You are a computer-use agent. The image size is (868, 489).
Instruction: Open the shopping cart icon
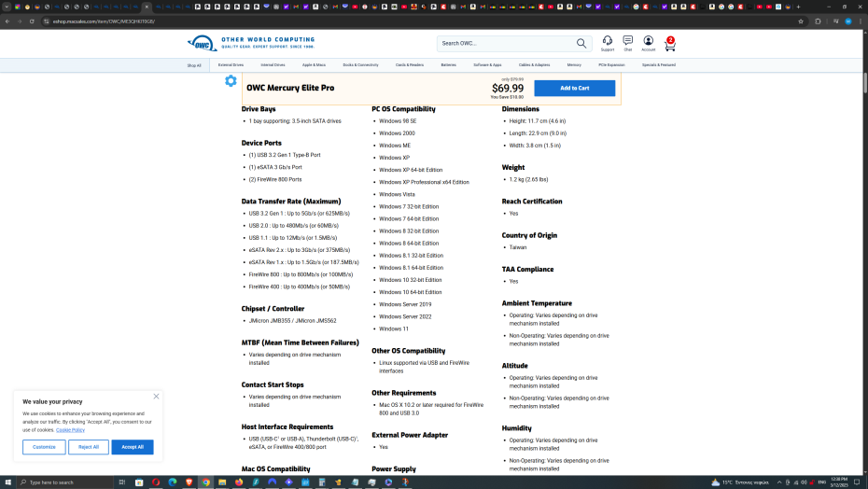pyautogui.click(x=670, y=44)
